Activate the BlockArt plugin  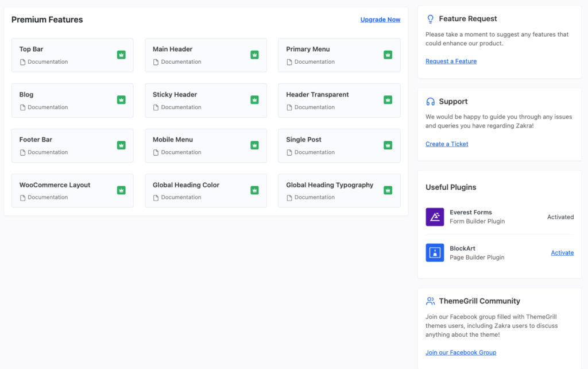click(562, 253)
